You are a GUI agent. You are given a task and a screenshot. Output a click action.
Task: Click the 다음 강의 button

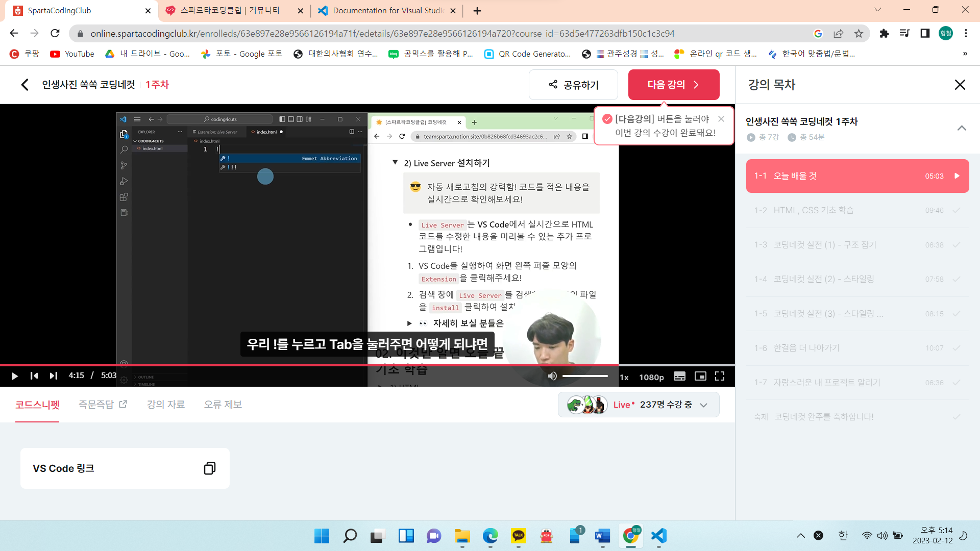[674, 85]
